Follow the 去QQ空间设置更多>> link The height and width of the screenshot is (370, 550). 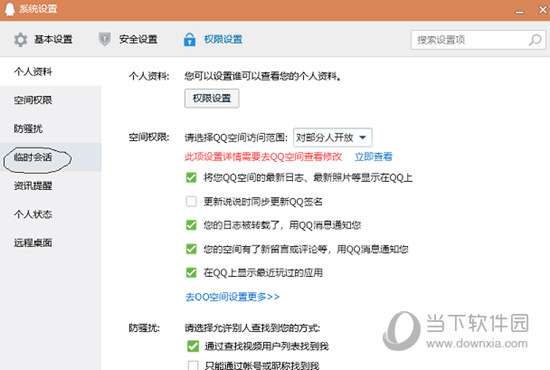coord(232,297)
